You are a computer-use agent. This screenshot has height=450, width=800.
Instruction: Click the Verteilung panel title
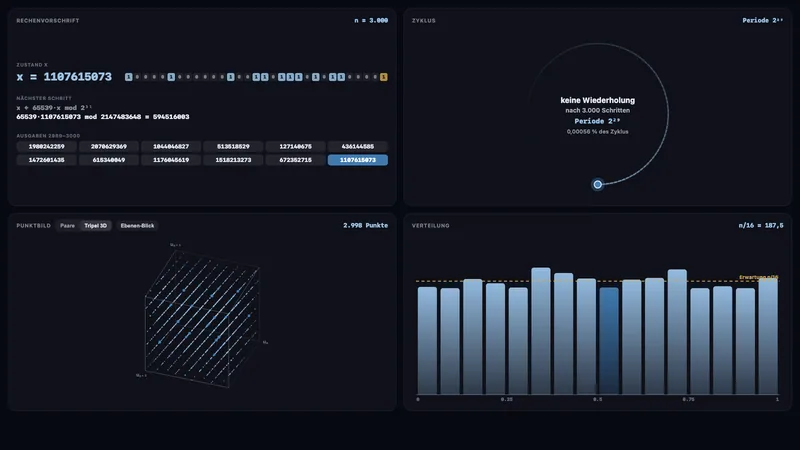pyautogui.click(x=431, y=226)
